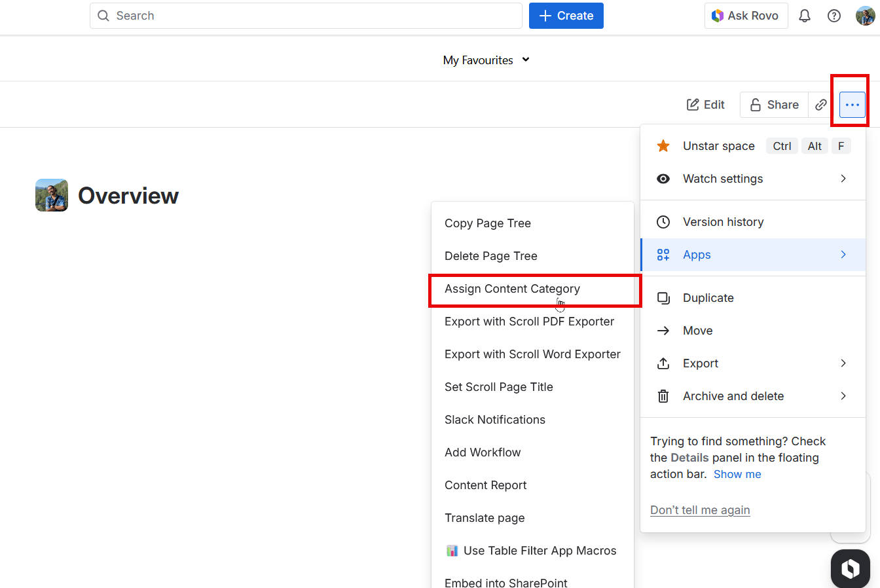The height and width of the screenshot is (588, 880).
Task: Click Don't tell me again link
Action: [700, 510]
